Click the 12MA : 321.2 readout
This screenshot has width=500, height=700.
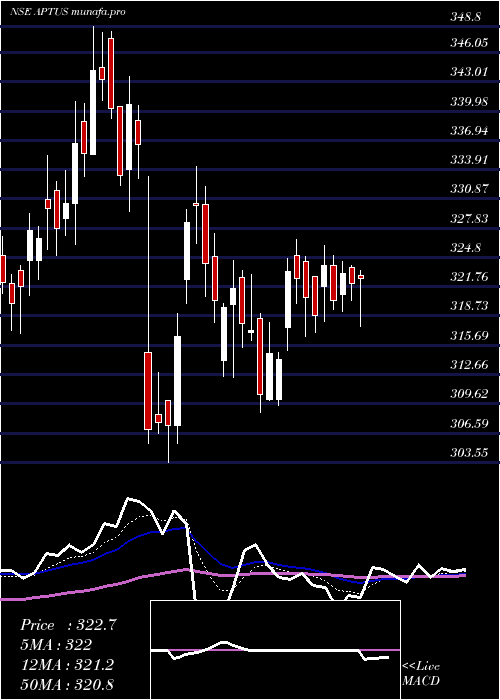pyautogui.click(x=67, y=665)
